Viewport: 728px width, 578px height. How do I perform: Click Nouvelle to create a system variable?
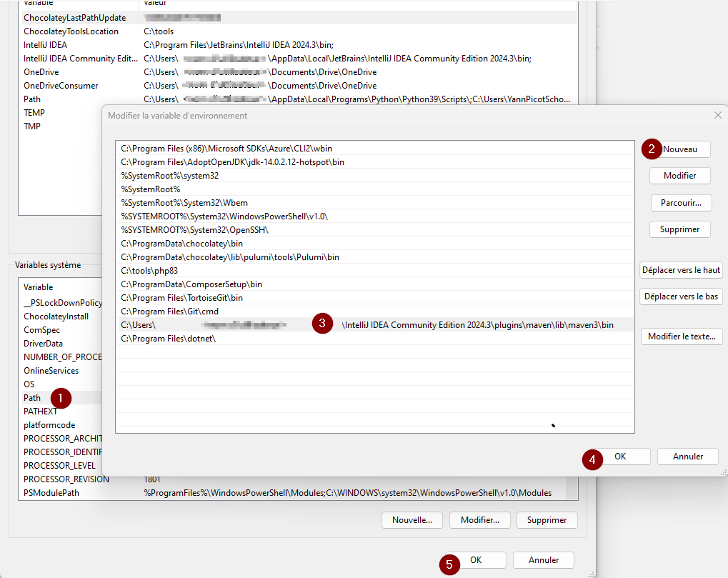click(412, 520)
